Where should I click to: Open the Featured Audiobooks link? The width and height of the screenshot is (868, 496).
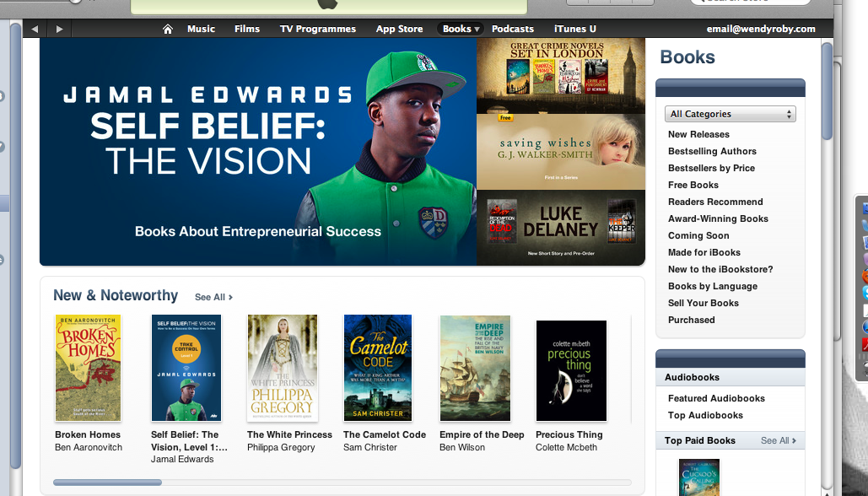tap(716, 398)
